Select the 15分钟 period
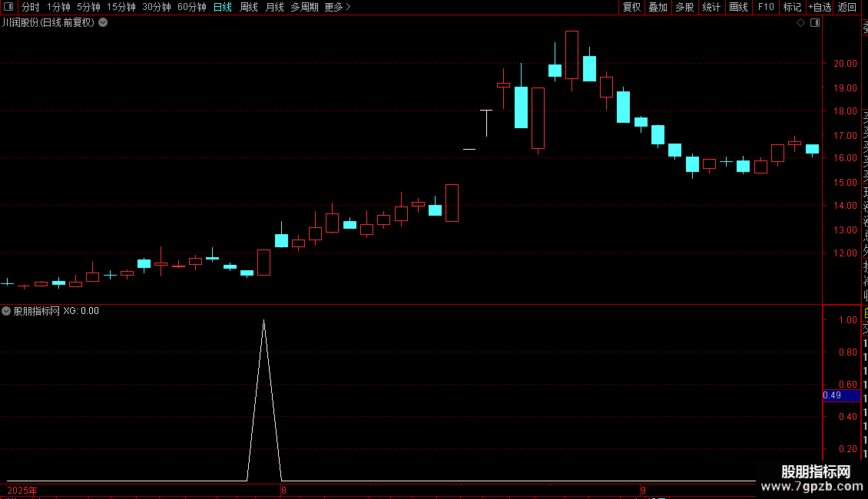 click(x=121, y=7)
